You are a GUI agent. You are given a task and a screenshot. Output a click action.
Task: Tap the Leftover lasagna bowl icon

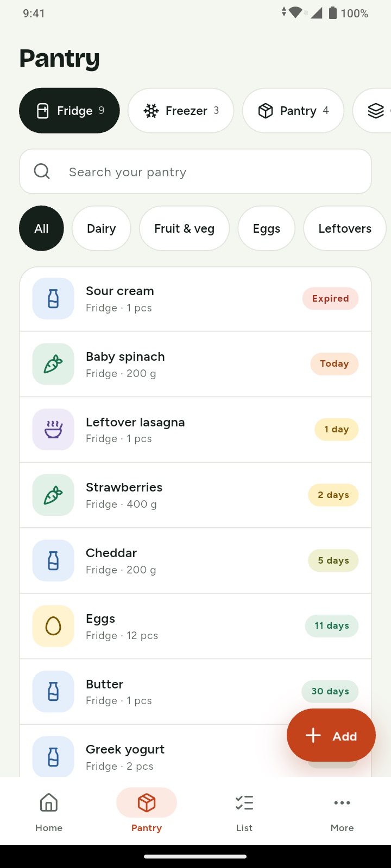53,430
